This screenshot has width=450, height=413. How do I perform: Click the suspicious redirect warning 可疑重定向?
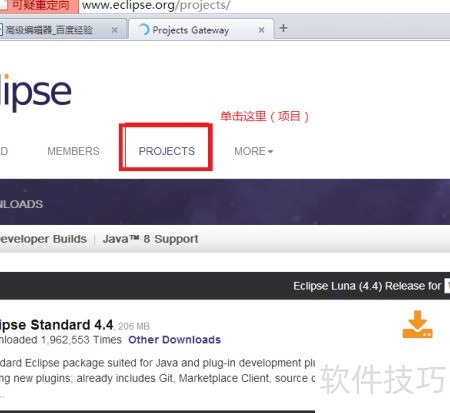[39, 6]
